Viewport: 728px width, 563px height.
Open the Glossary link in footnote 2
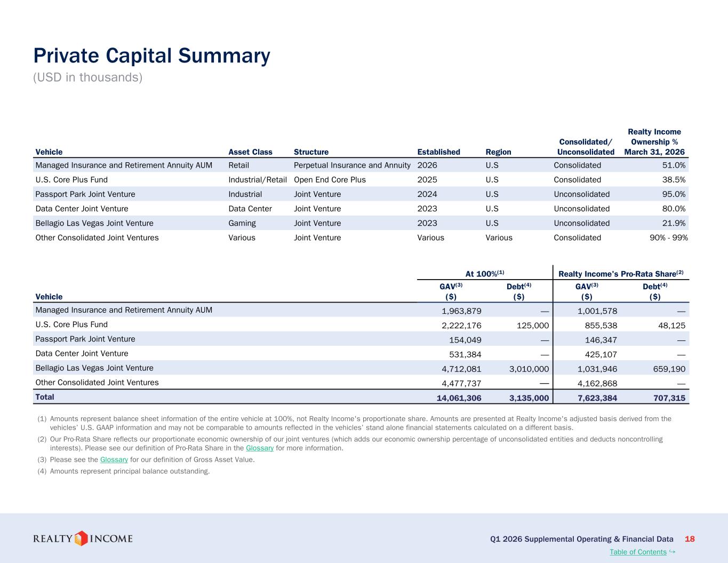[x=260, y=448]
